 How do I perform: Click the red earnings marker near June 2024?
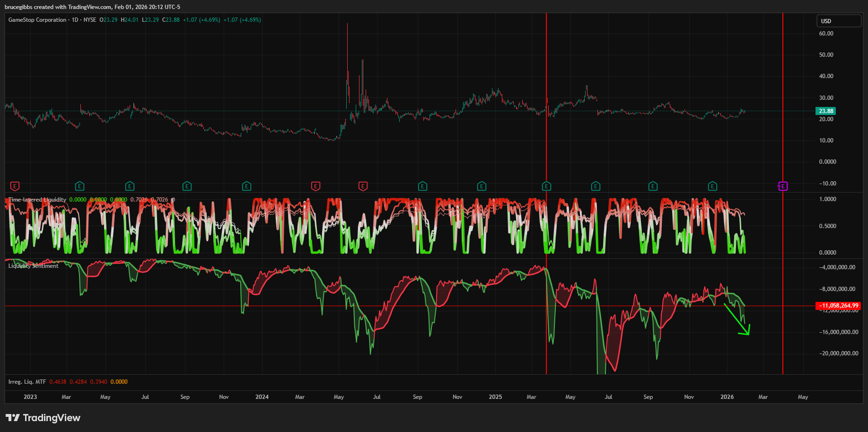coord(363,186)
